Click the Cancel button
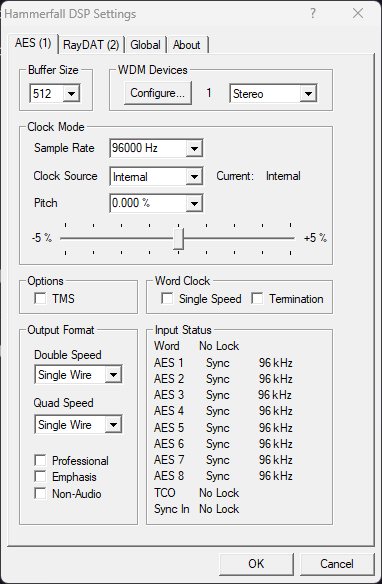Screen dimensions: 382x584 coord(337,564)
